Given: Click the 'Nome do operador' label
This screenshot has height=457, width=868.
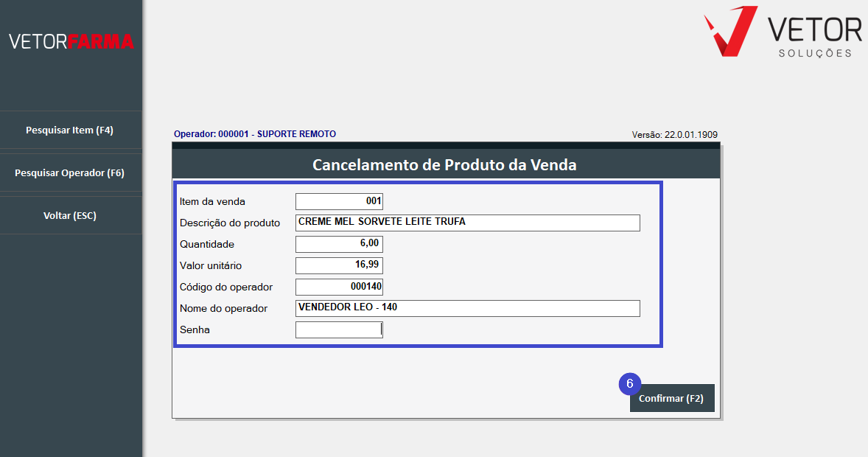Looking at the screenshot, I should (224, 309).
